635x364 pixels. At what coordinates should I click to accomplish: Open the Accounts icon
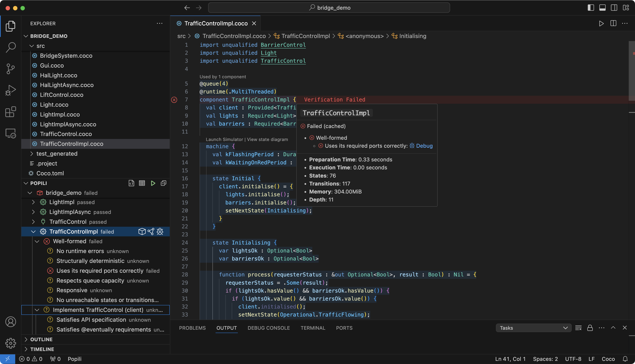point(11,322)
